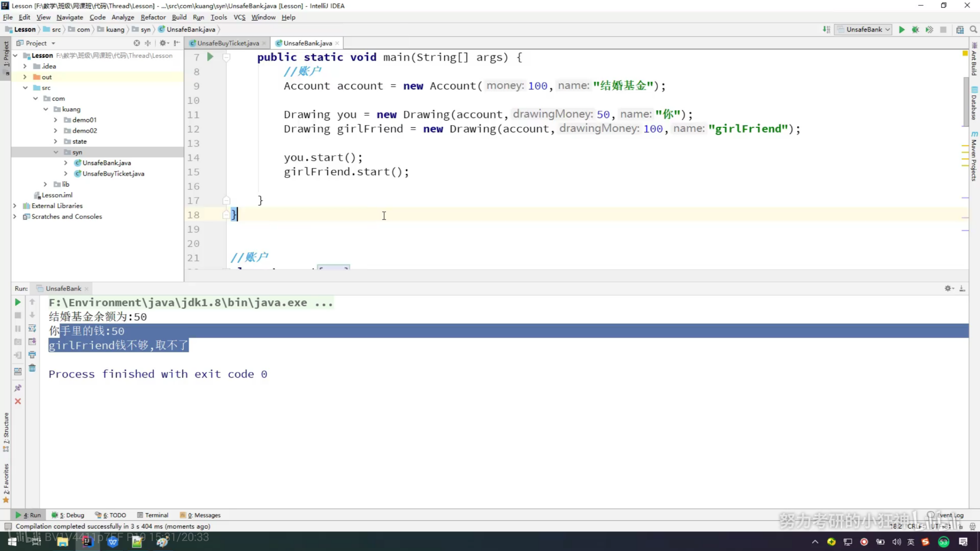Expand the lib folder

(45, 184)
